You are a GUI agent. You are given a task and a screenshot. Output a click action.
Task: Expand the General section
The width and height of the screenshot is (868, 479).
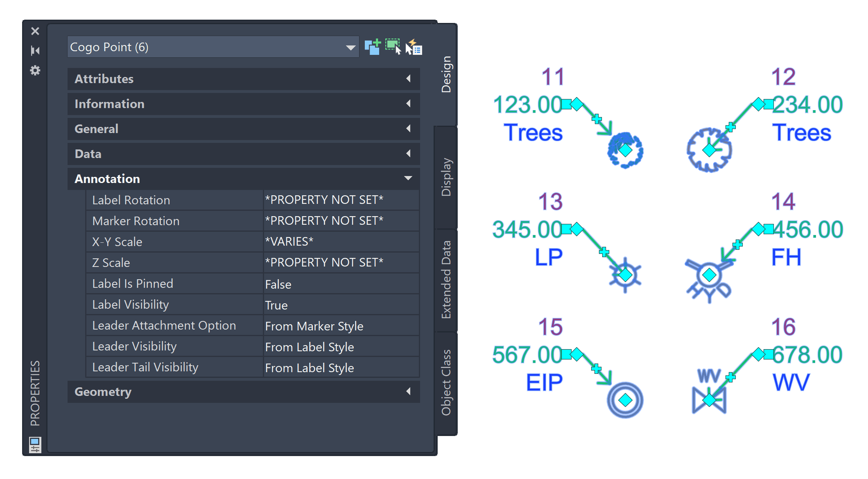(x=244, y=129)
